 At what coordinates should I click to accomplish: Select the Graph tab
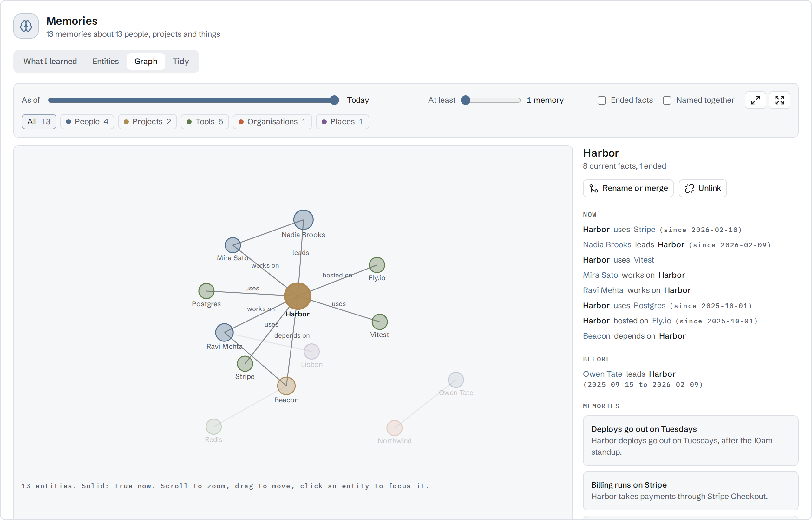point(146,62)
